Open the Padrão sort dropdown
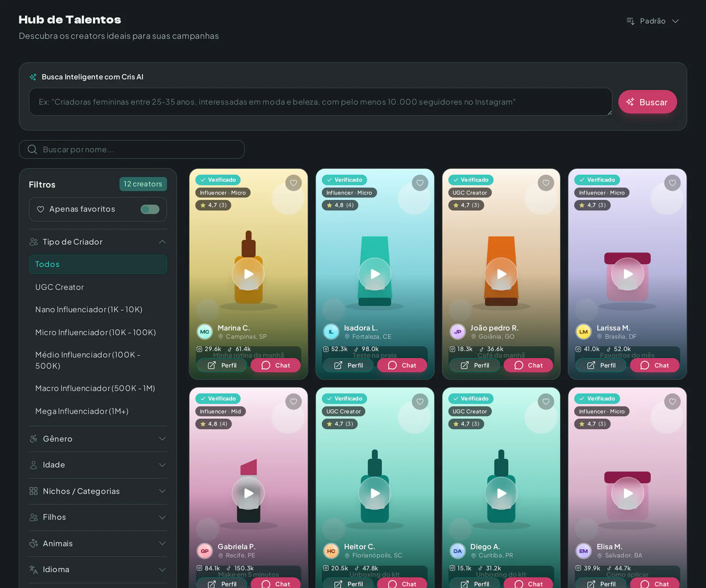Viewport: 706px width, 588px height. tap(653, 21)
